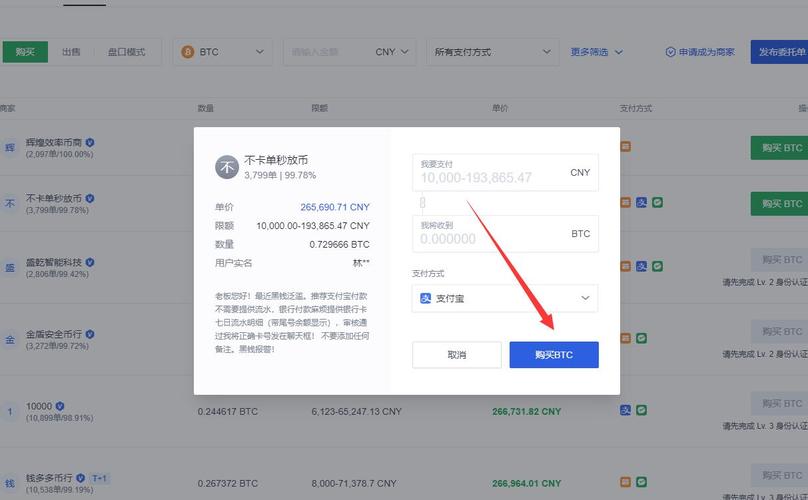Select the 盘口模式 tab
808x500 pixels.
click(x=127, y=52)
